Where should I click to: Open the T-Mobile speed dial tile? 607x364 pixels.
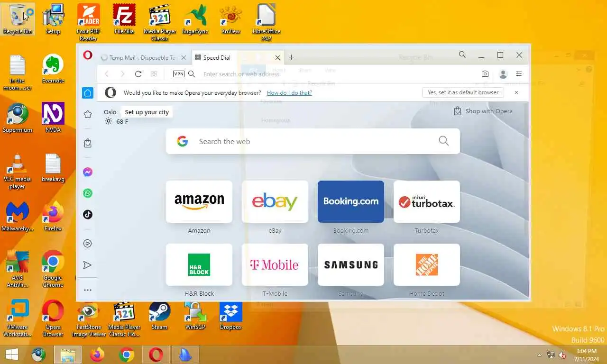[275, 264]
